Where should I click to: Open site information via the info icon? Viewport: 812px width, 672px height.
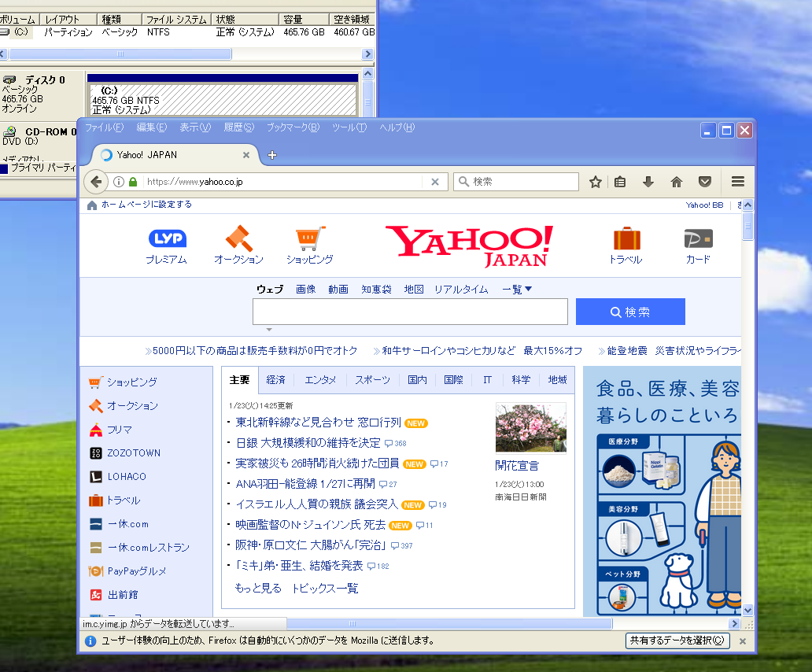coord(119,182)
